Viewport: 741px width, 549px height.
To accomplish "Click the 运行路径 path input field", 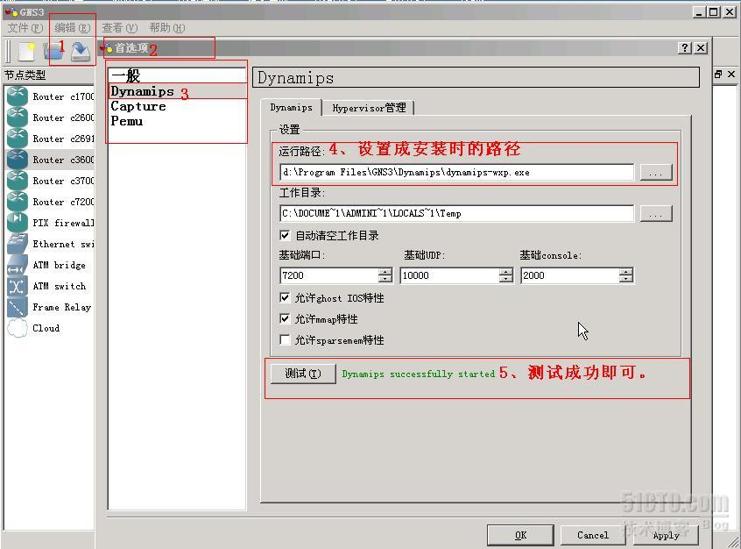I will (456, 172).
